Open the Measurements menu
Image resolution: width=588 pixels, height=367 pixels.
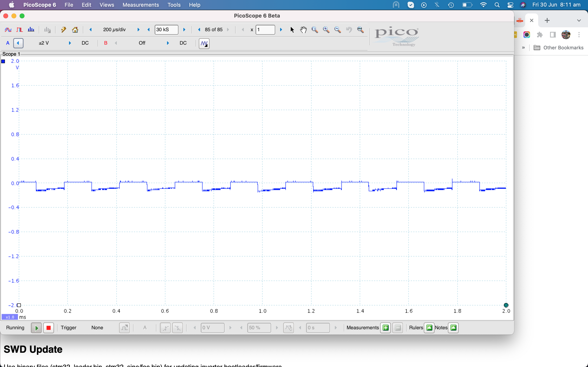click(140, 5)
